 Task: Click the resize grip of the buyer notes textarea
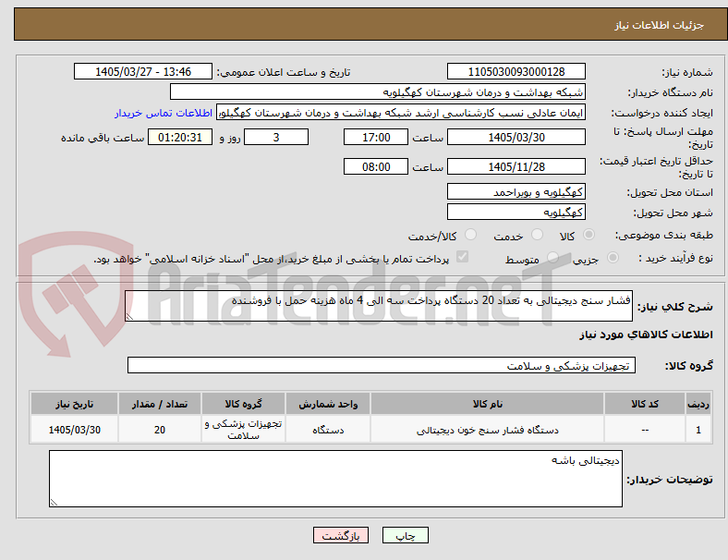tap(54, 503)
